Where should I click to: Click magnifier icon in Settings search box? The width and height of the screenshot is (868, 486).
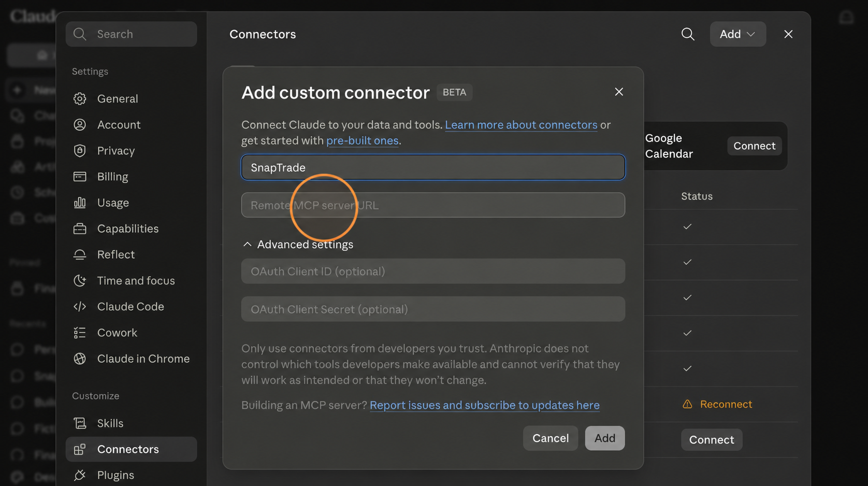pyautogui.click(x=80, y=34)
